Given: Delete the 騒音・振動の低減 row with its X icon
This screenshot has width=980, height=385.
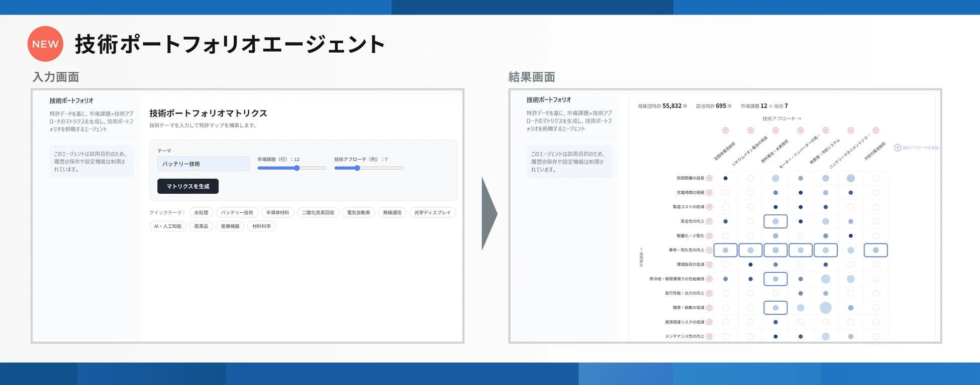Looking at the screenshot, I should pos(709,308).
